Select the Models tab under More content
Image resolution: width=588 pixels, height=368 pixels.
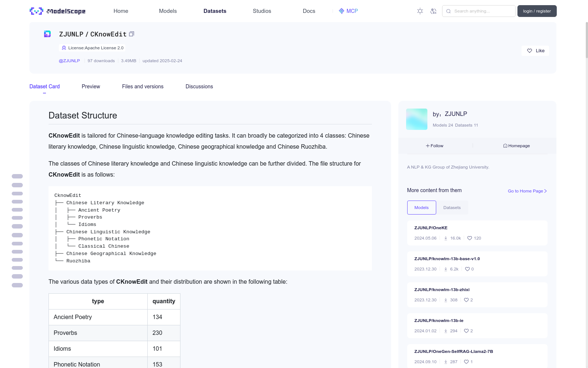click(x=422, y=208)
